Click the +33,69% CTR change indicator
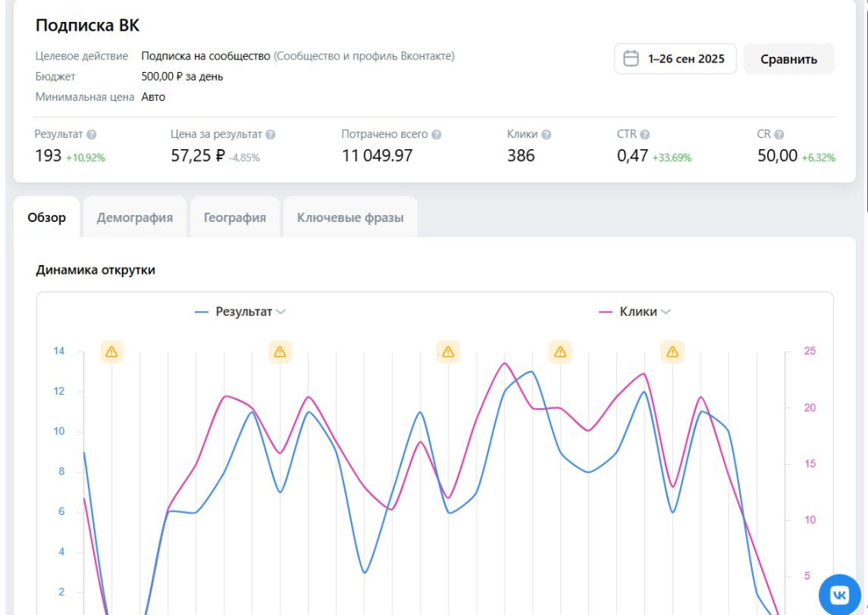This screenshot has height=615, width=868. pyautogui.click(x=672, y=158)
